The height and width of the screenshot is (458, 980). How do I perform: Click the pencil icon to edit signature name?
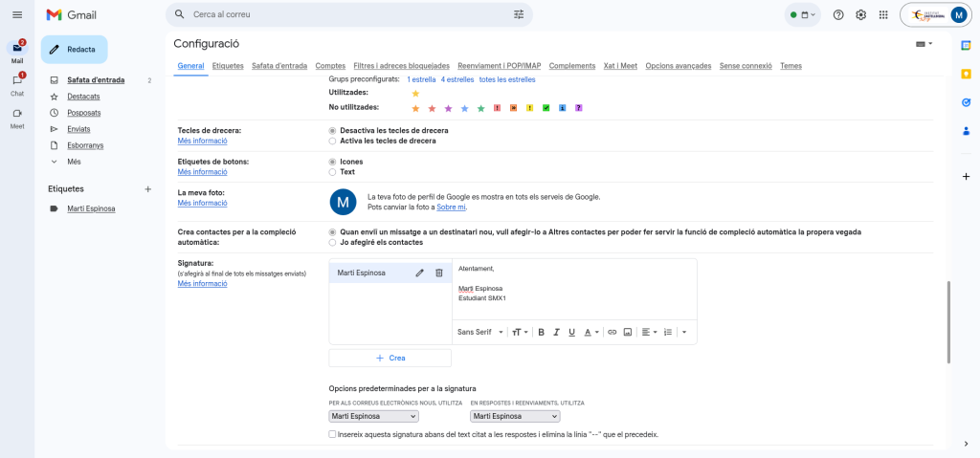click(x=419, y=273)
